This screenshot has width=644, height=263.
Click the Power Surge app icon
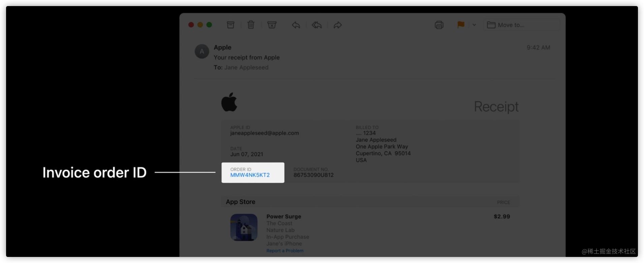244,227
